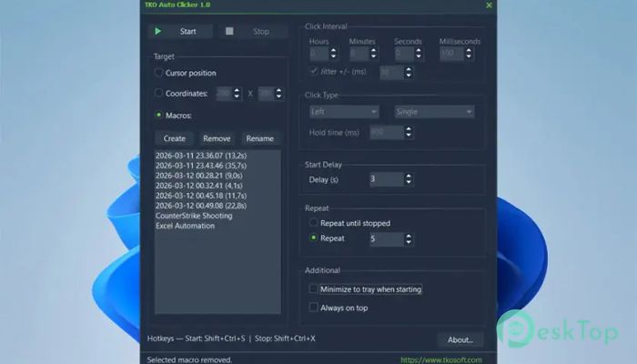637x364 pixels.
Task: Click the Seconds interval field
Action: click(x=404, y=53)
